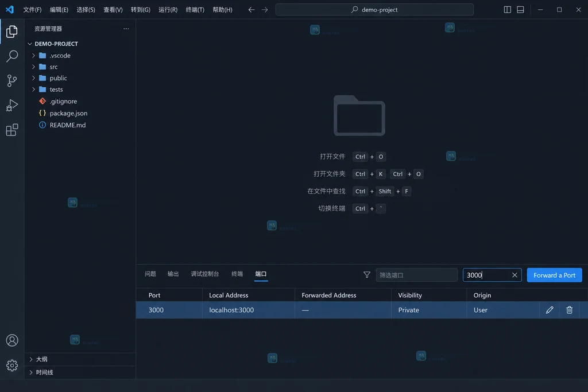
Task: Collapse the DEMO-PROJECT root section
Action: [x=30, y=44]
